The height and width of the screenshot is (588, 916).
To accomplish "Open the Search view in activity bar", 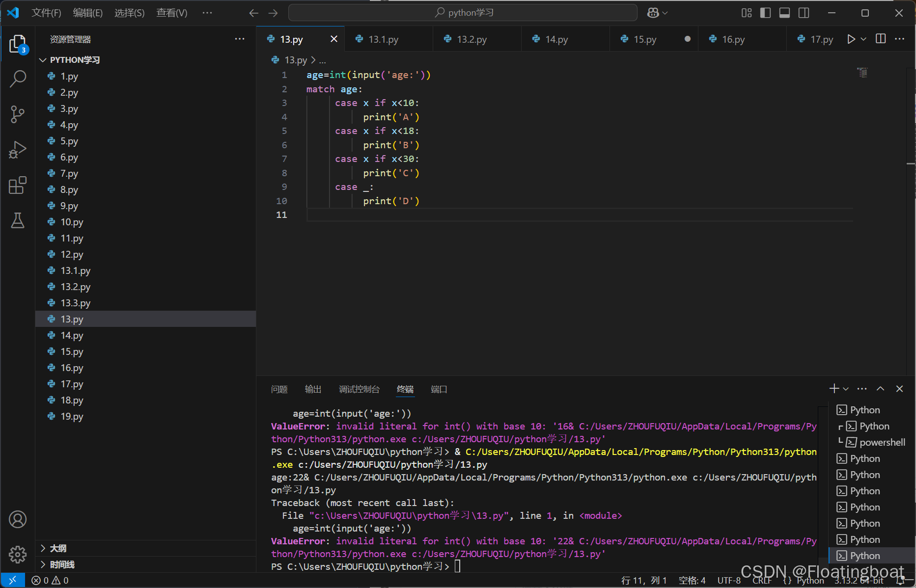I will coord(18,79).
